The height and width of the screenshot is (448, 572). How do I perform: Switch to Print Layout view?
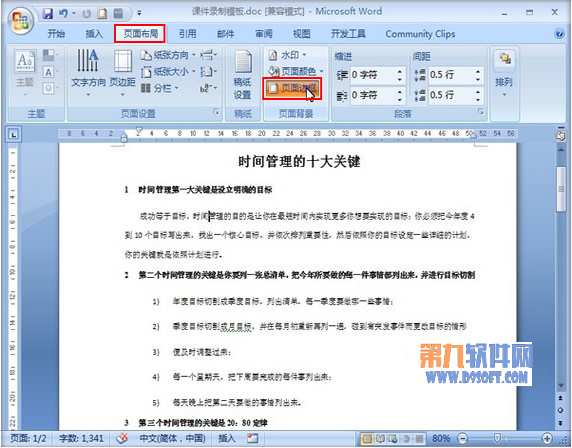[x=367, y=438]
